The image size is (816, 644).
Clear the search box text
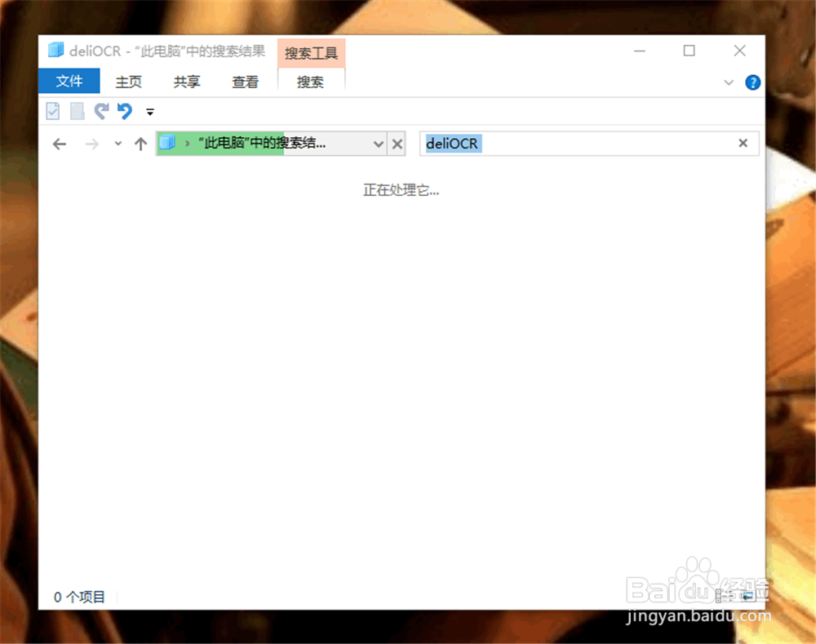(x=743, y=143)
